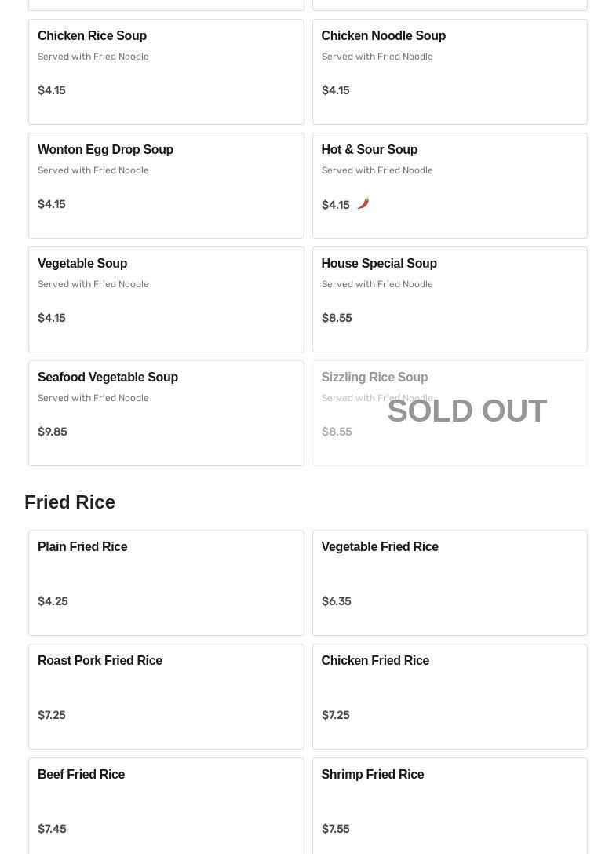Select the Seafood Vegetable Soup card
Image resolution: width=616 pixels, height=854 pixels.
click(x=166, y=414)
